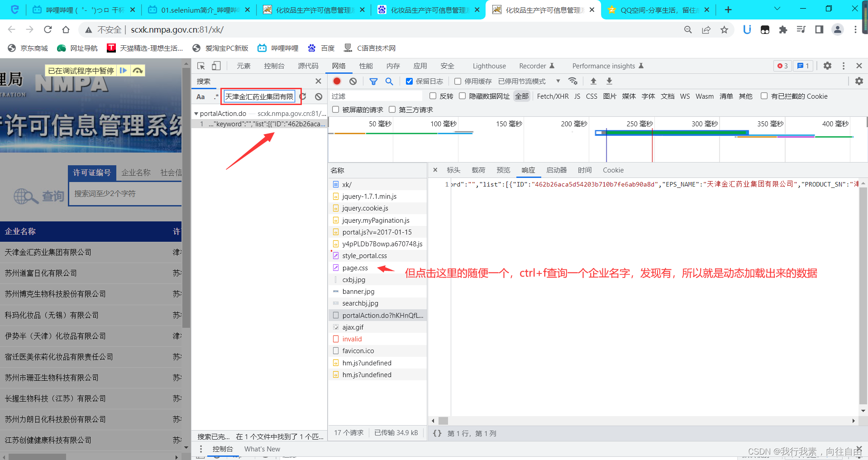Viewport: 868px width, 460px height.
Task: Click the 搜索词至少2个字符 search field
Action: coord(126,194)
